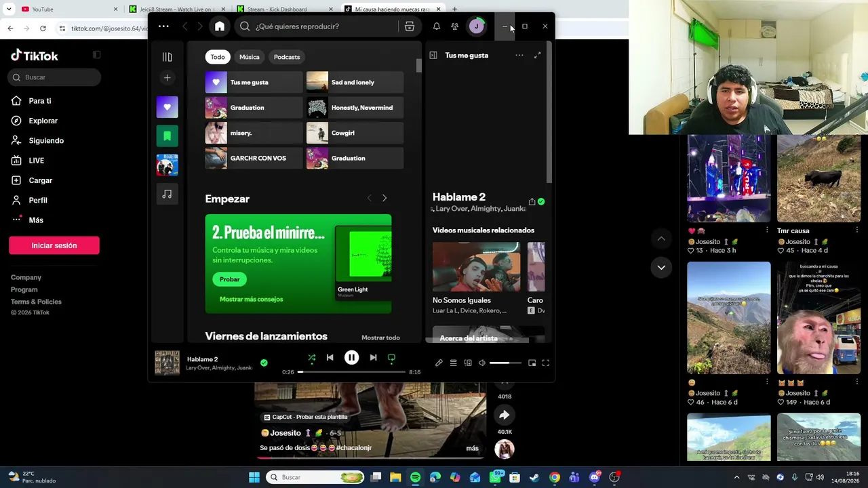The image size is (868, 488).
Task: Open TikTok Terms & Policies link
Action: tap(36, 302)
